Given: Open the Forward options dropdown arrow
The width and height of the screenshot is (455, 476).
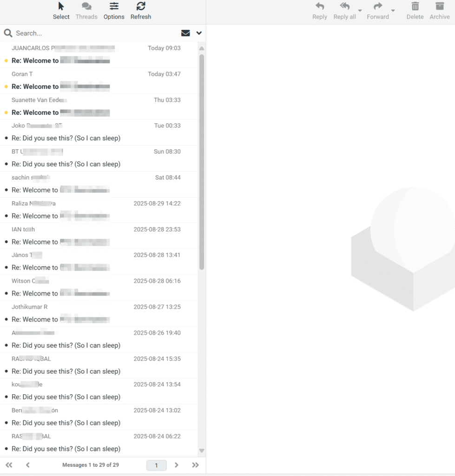Looking at the screenshot, I should (x=393, y=11).
